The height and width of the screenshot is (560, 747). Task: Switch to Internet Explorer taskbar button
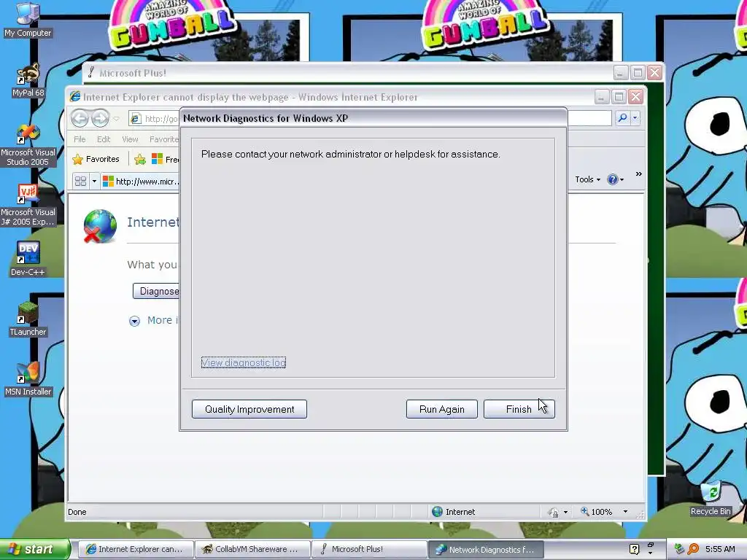[x=135, y=549]
